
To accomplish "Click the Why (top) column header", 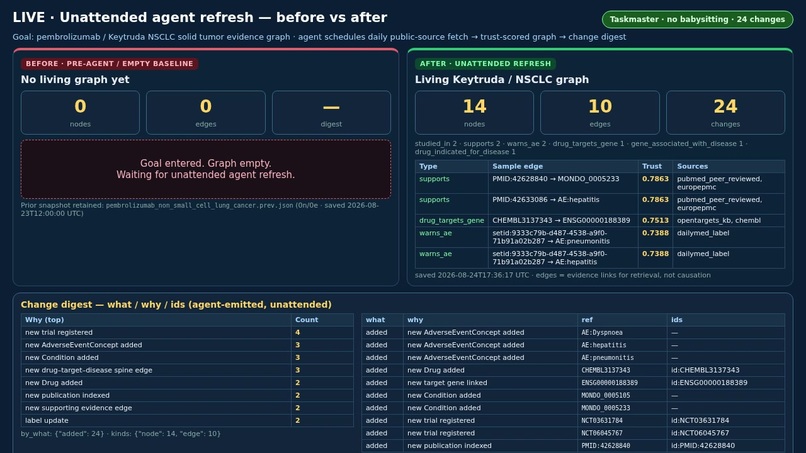I will click(x=156, y=320).
